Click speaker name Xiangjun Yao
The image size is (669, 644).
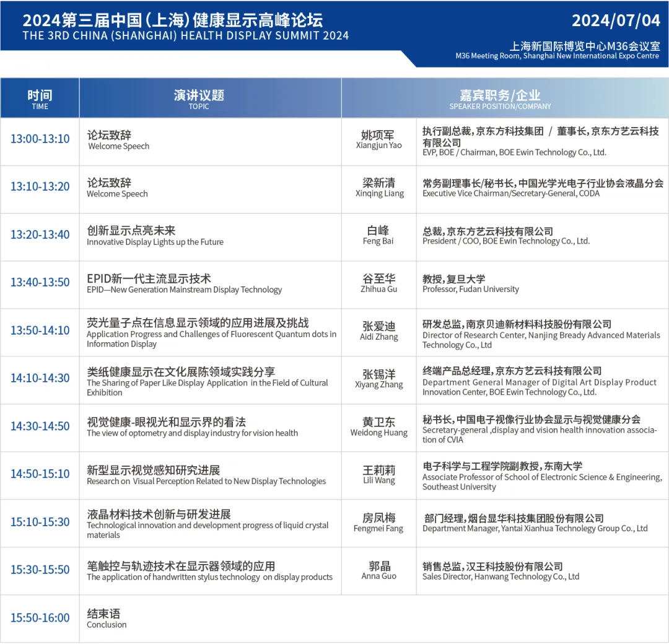tap(378, 139)
